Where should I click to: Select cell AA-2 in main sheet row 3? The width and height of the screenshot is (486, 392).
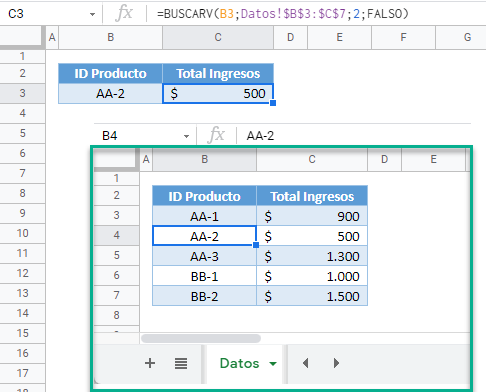point(110,93)
